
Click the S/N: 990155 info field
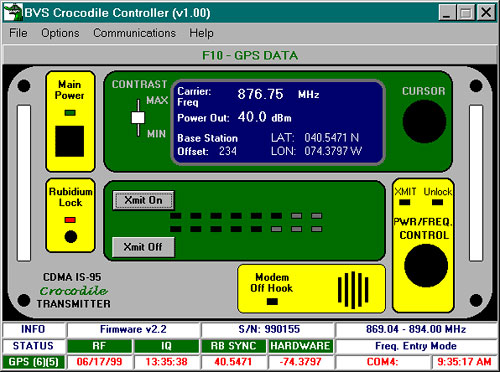[269, 329]
